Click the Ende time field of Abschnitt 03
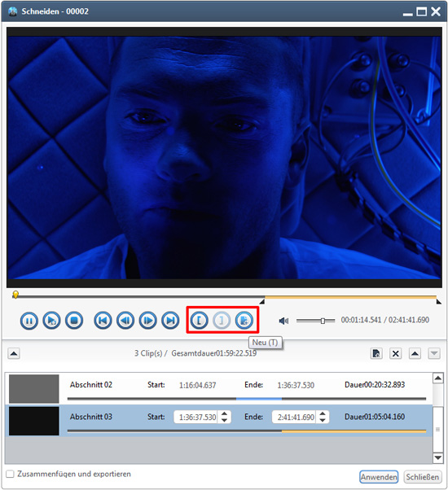The height and width of the screenshot is (490, 448). point(295,418)
